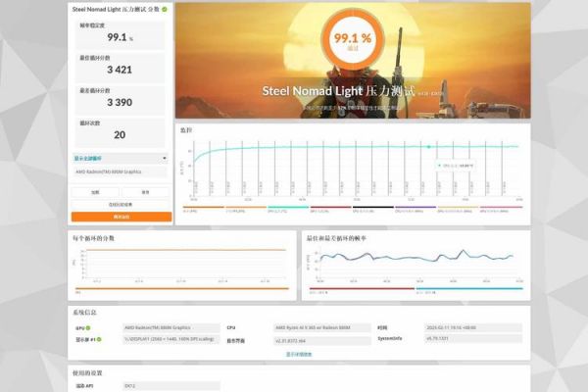Screen dimensions: 588x392
Task: Click the best loop score 3 421
Action: click(x=120, y=70)
